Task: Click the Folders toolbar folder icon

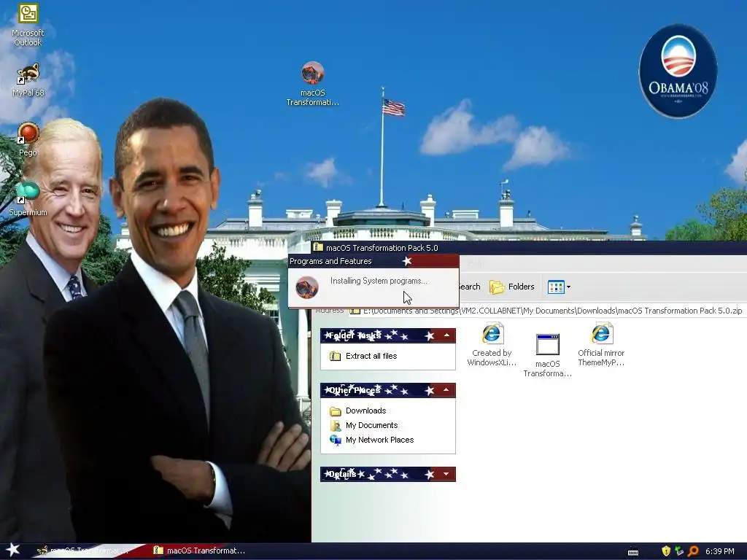Action: click(497, 287)
